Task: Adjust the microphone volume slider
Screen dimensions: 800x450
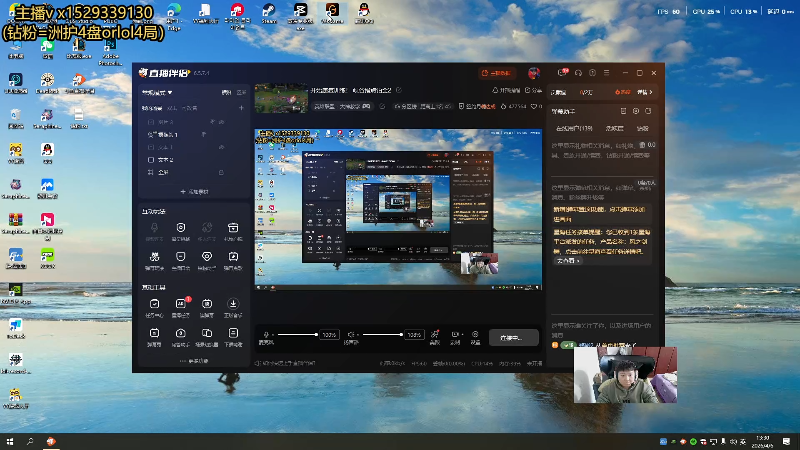Action: [x=297, y=335]
